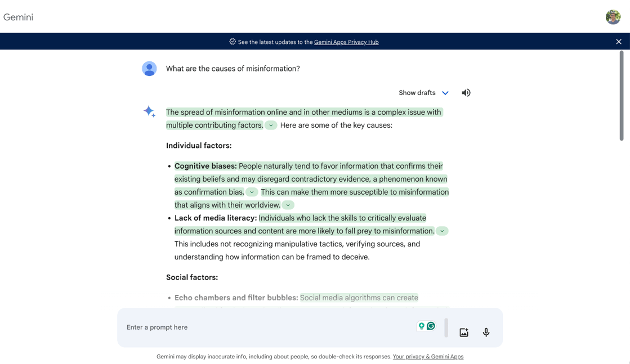Click the upload image icon
This screenshot has width=630, height=364.
(x=463, y=332)
